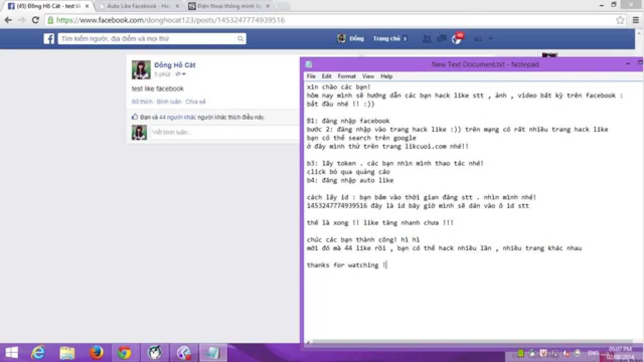
Task: Bookmark this page with the star icon
Action: tap(620, 20)
